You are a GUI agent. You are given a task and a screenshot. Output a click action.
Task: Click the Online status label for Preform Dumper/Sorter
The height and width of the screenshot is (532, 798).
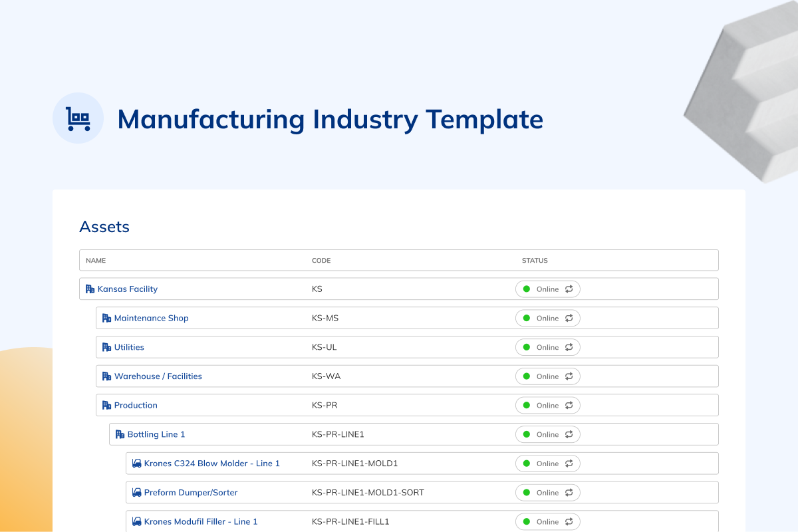tap(548, 493)
